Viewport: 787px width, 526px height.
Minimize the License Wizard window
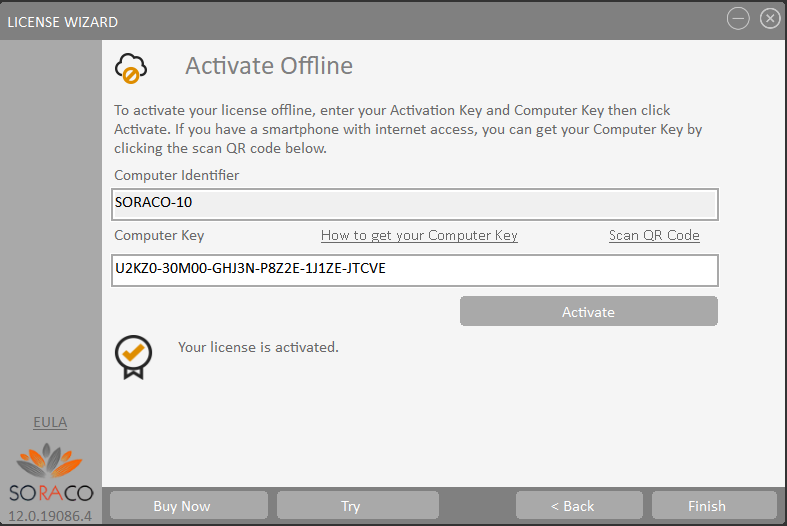click(x=738, y=19)
